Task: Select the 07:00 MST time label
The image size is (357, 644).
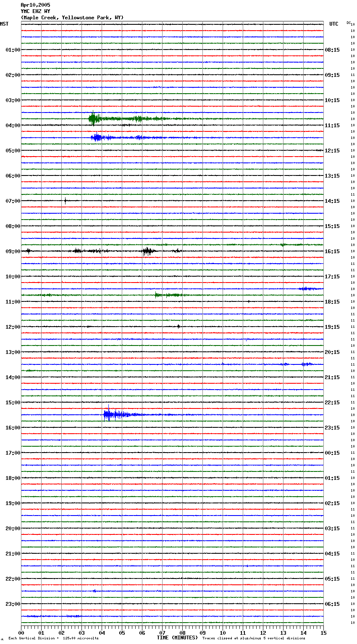Action: 13,201
